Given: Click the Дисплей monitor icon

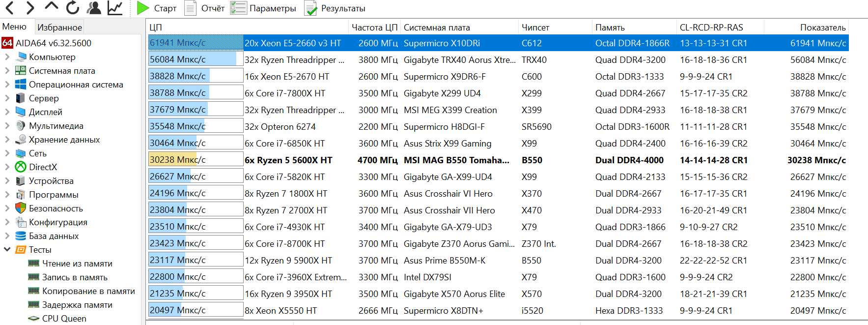Looking at the screenshot, I should 21,112.
